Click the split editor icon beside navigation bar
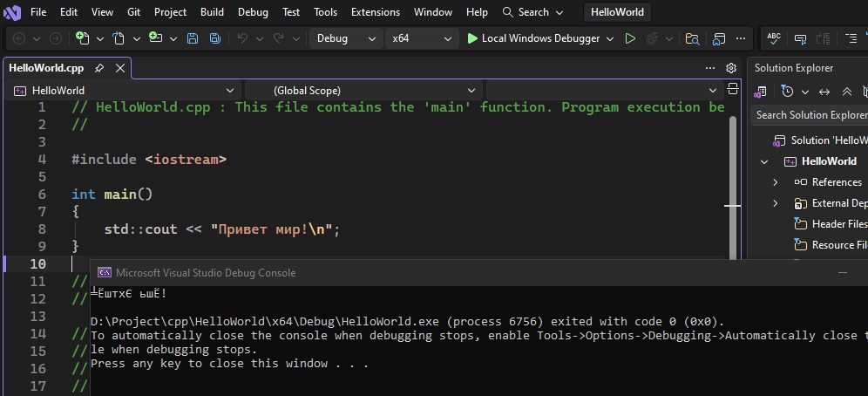This screenshot has height=396, width=868. (x=732, y=90)
